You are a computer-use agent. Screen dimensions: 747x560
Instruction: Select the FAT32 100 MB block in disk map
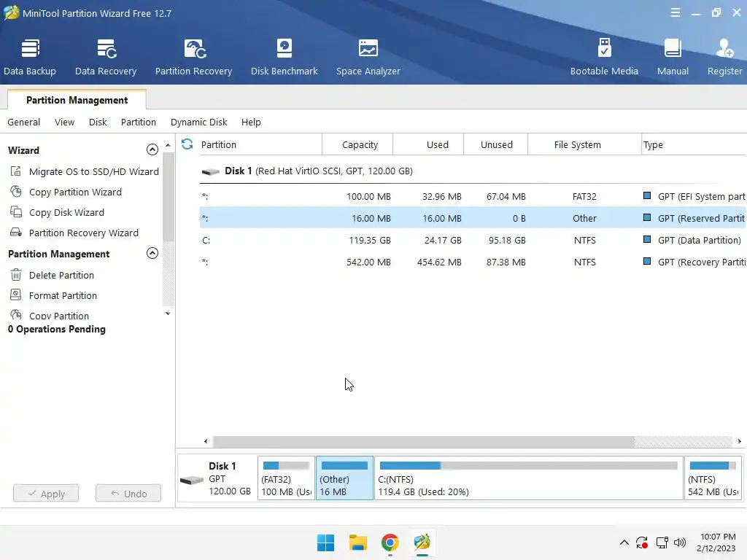pyautogui.click(x=286, y=478)
